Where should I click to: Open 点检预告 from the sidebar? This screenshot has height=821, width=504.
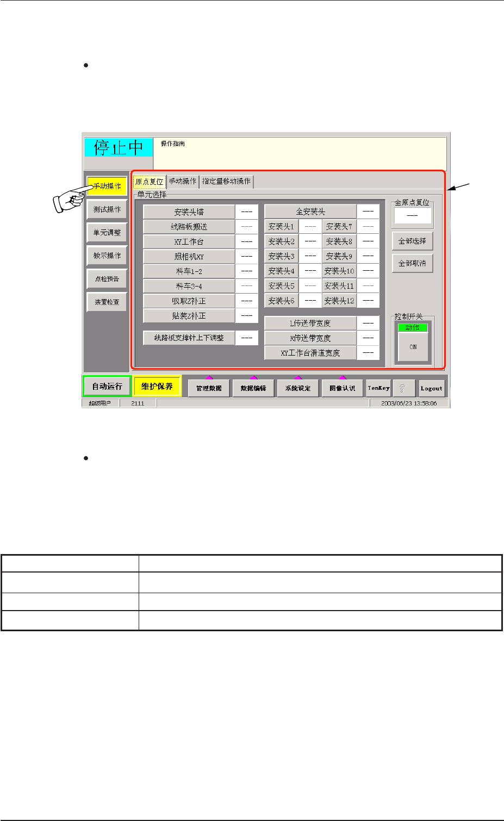tap(107, 279)
